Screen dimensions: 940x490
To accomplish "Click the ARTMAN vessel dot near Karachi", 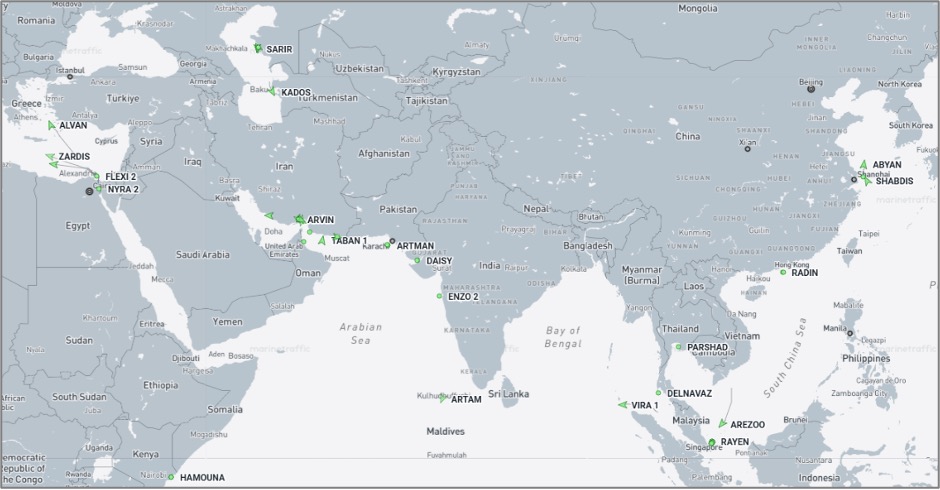I will (x=387, y=245).
